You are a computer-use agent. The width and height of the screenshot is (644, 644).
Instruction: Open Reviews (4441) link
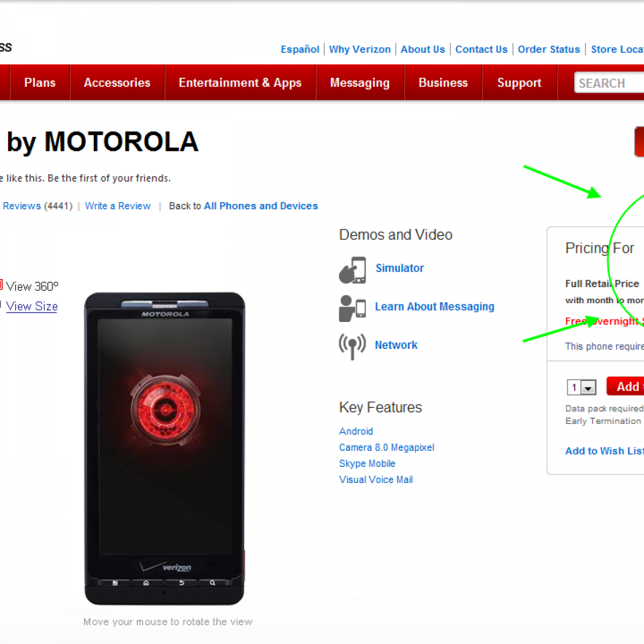[37, 206]
